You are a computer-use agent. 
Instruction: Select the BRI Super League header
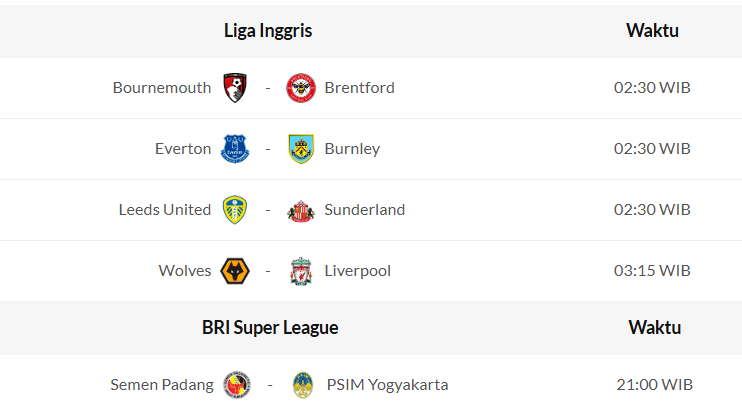pos(270,328)
